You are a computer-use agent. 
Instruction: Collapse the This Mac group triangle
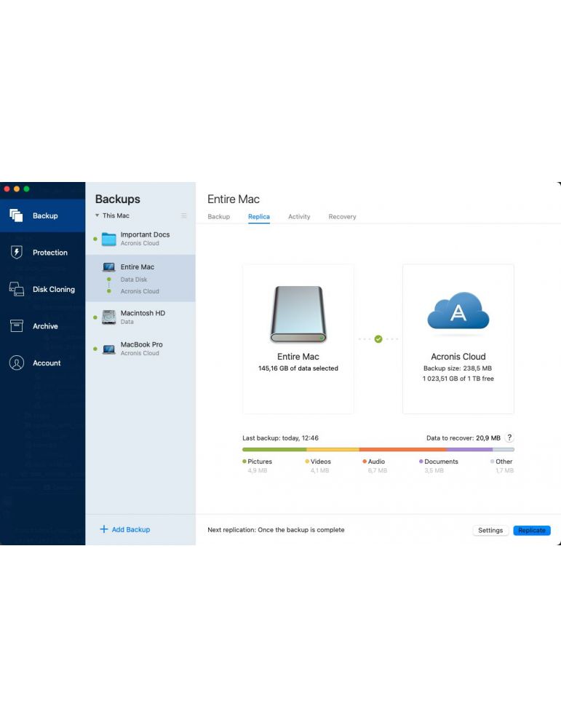97,215
